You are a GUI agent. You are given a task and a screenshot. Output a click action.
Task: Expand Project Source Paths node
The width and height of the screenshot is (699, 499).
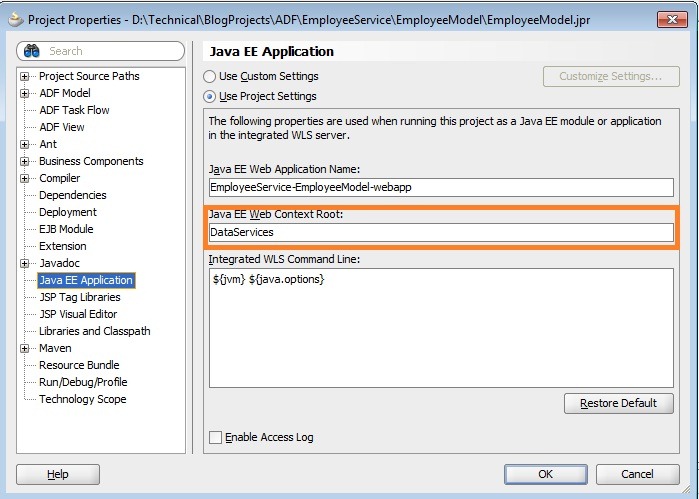click(x=25, y=77)
